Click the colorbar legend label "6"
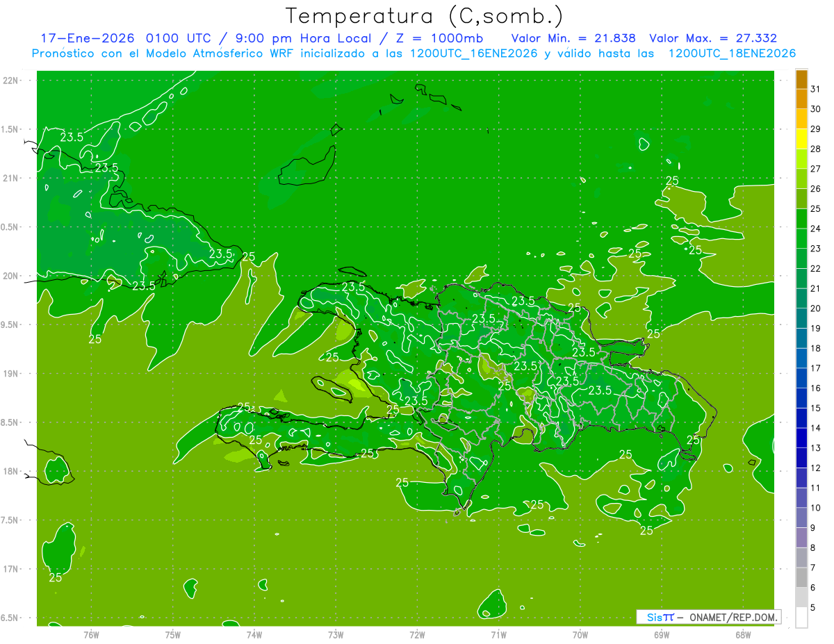This screenshot has height=644, width=834. click(x=813, y=588)
